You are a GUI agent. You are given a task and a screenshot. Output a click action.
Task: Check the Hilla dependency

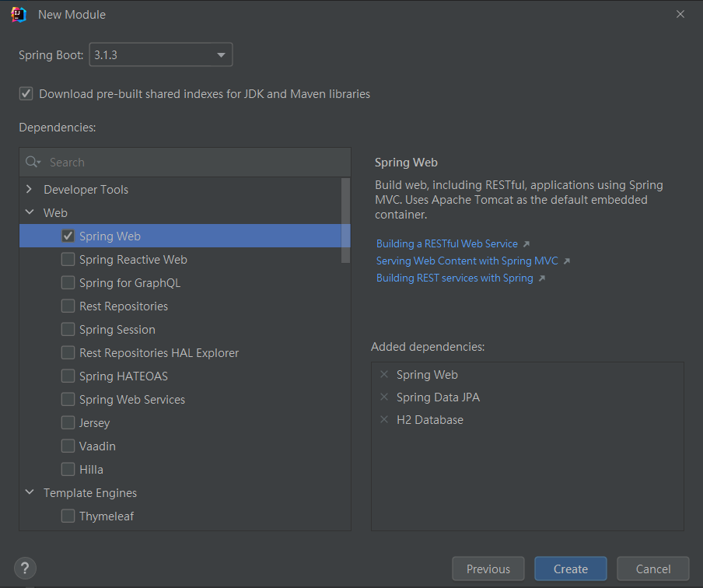68,469
